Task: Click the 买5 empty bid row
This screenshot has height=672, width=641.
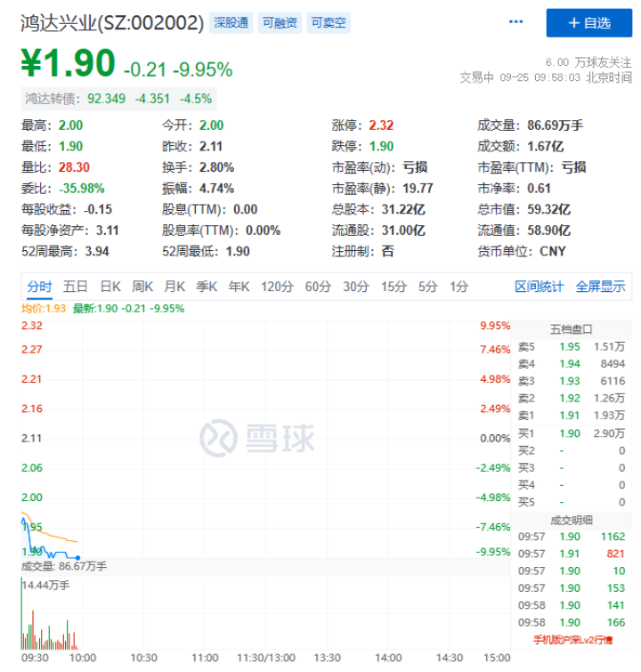Action: tap(571, 502)
